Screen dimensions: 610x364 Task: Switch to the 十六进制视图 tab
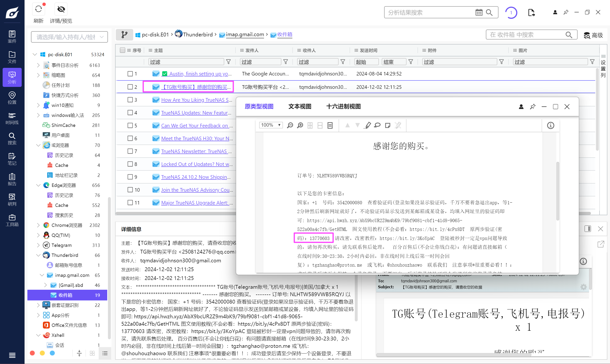[343, 106]
